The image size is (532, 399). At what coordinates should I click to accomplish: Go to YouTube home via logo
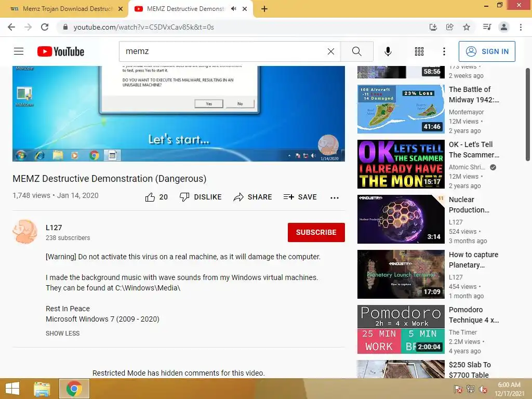[x=61, y=51]
